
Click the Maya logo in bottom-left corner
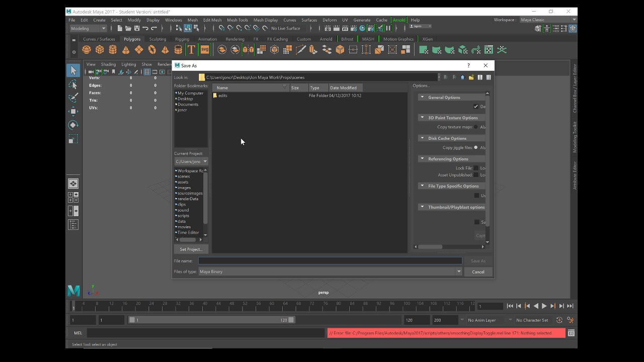[x=73, y=291]
